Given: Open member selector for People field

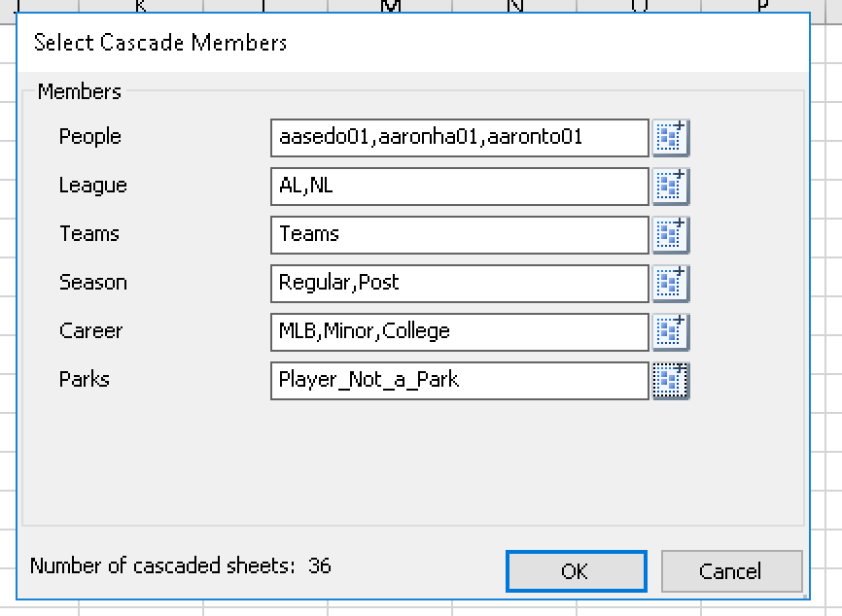Looking at the screenshot, I should point(670,138).
